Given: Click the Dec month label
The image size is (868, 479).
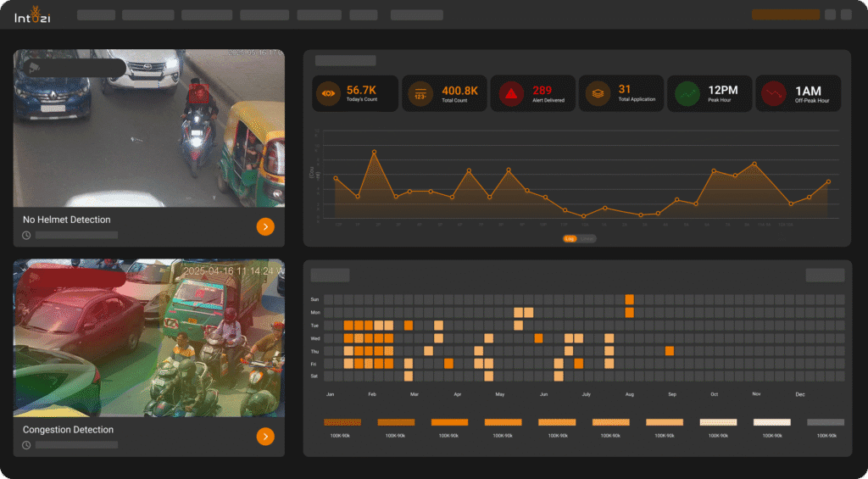Looking at the screenshot, I should click(x=800, y=394).
